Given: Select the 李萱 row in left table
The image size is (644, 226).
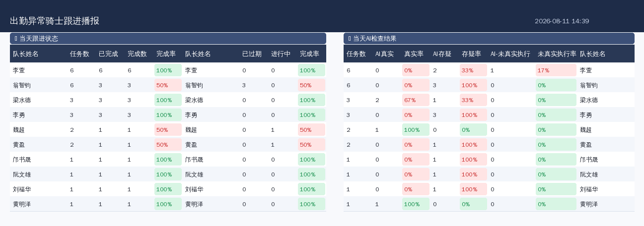Looking at the screenshot, I should click(168, 70).
